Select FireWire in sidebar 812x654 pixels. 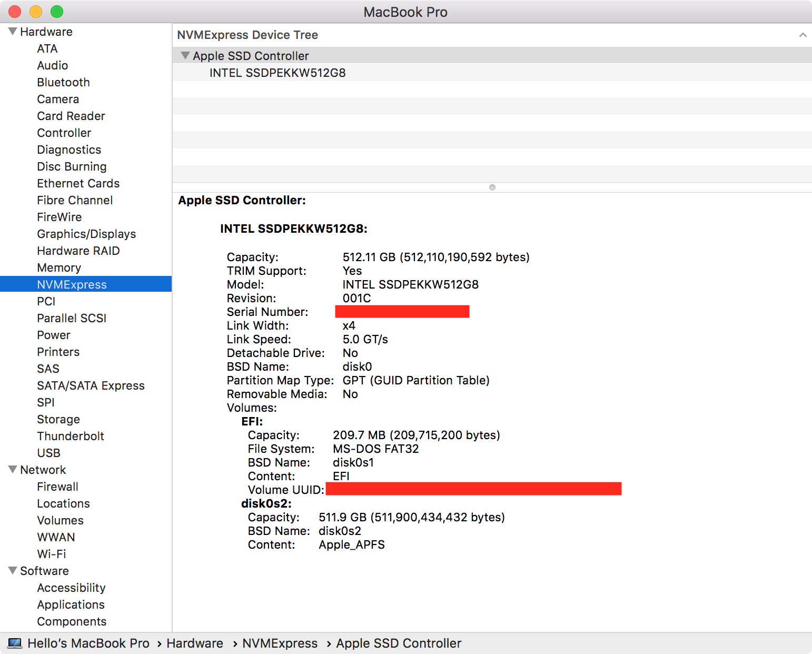tap(59, 217)
